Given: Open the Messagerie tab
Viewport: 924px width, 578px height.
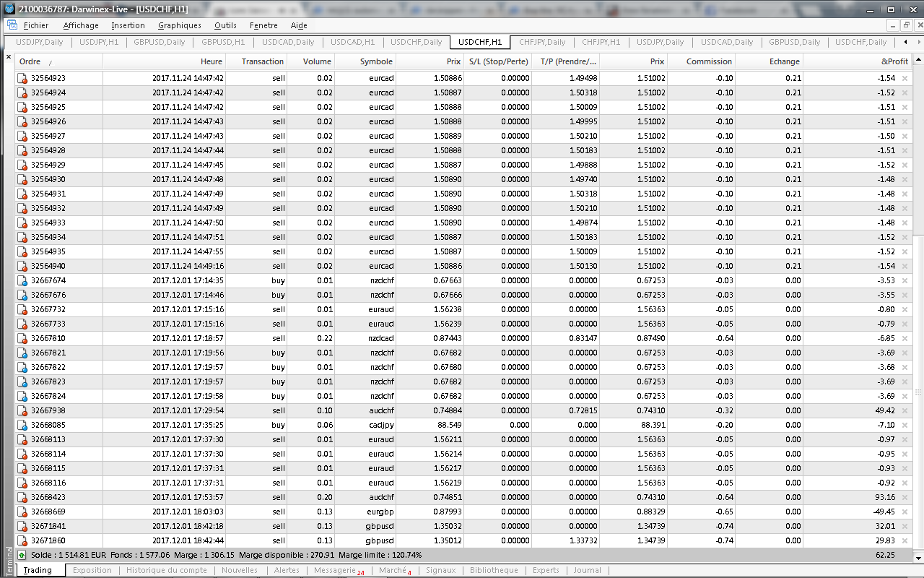Looking at the screenshot, I should coord(335,570).
